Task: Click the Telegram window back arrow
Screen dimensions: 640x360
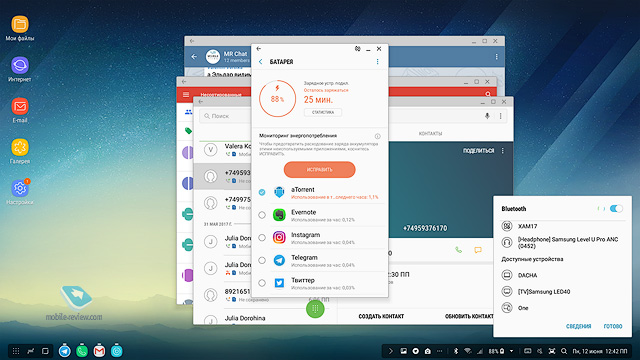Action: click(x=194, y=57)
